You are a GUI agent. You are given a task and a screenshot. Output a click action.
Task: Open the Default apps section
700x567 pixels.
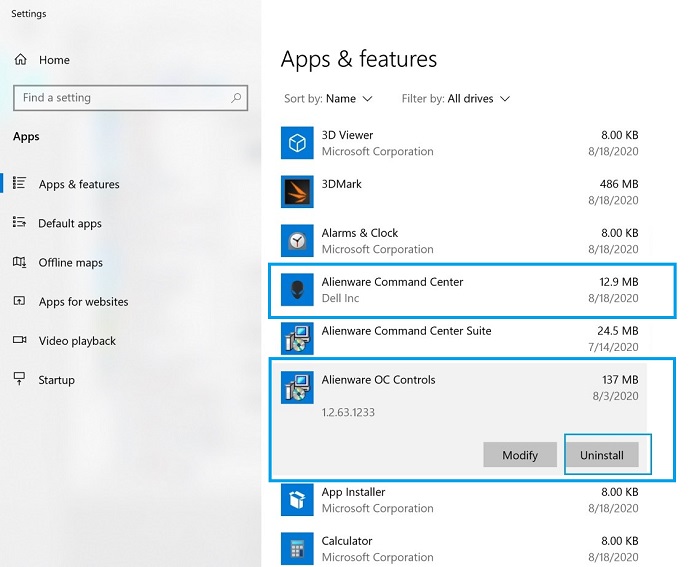69,224
